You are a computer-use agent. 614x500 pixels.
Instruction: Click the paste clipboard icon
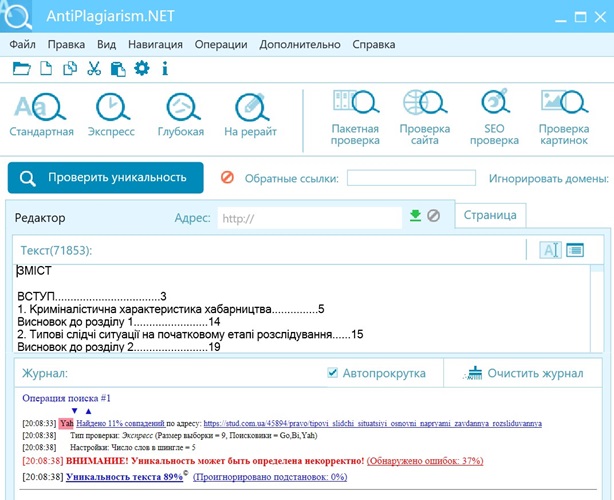(x=118, y=69)
